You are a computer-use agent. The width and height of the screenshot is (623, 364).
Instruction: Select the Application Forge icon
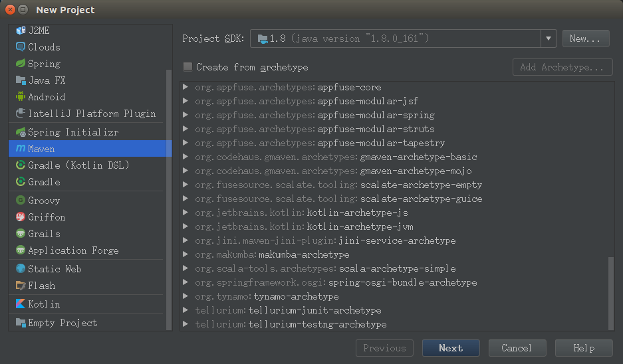click(x=21, y=250)
